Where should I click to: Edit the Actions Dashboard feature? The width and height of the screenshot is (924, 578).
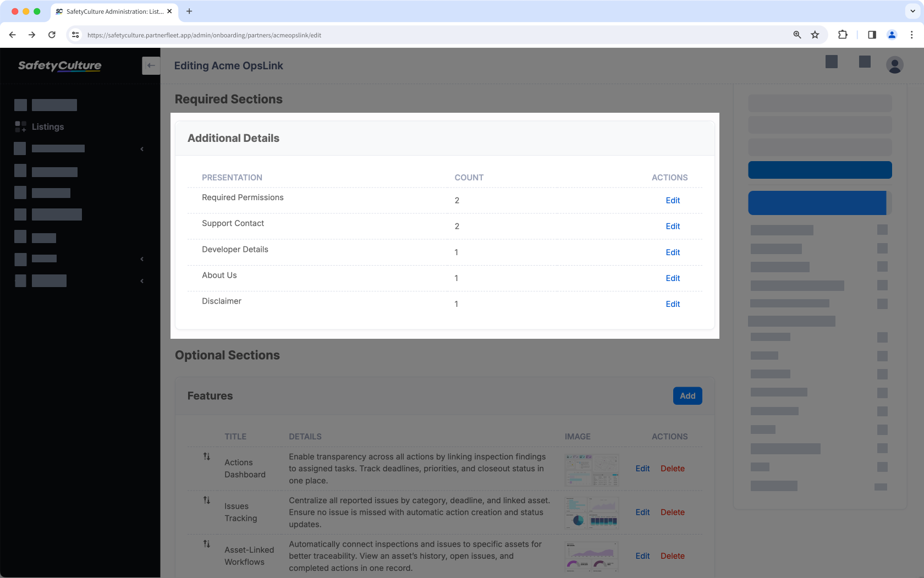(x=642, y=469)
